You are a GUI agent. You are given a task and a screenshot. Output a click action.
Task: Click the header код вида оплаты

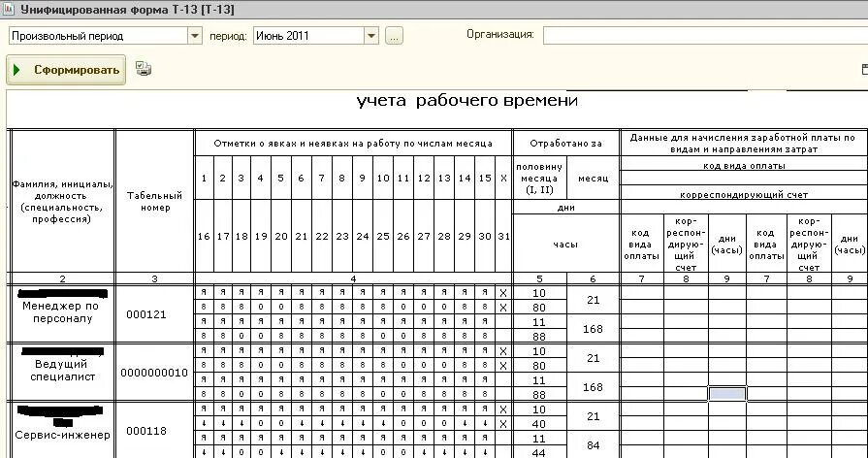coord(744,165)
